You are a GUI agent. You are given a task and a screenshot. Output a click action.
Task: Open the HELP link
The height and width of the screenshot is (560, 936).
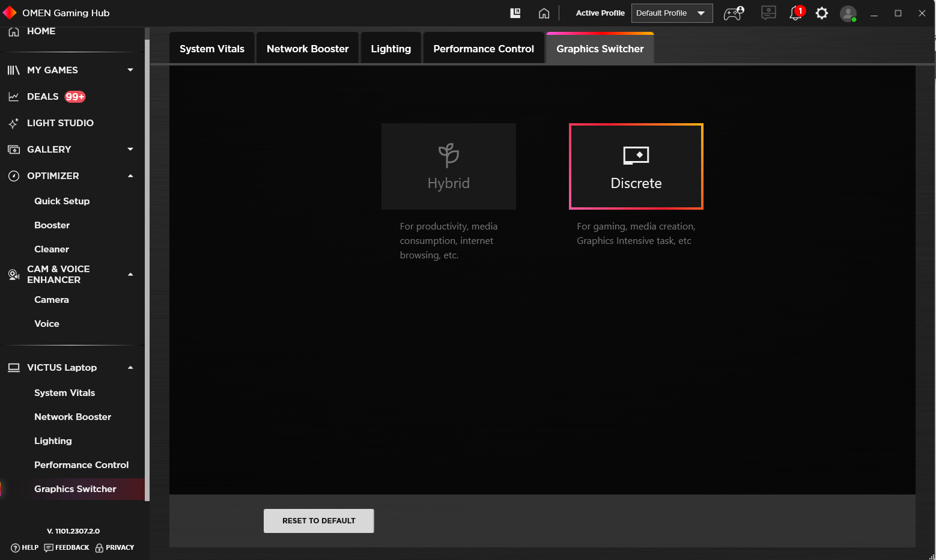30,548
